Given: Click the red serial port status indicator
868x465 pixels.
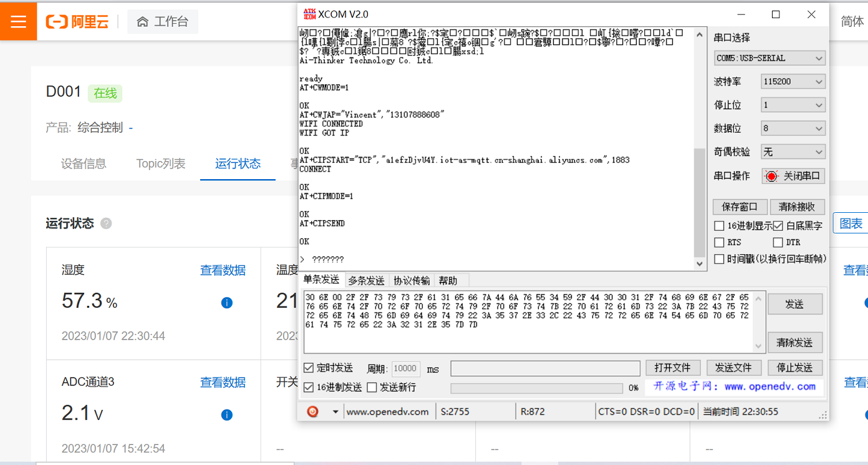Looking at the screenshot, I should coord(771,176).
